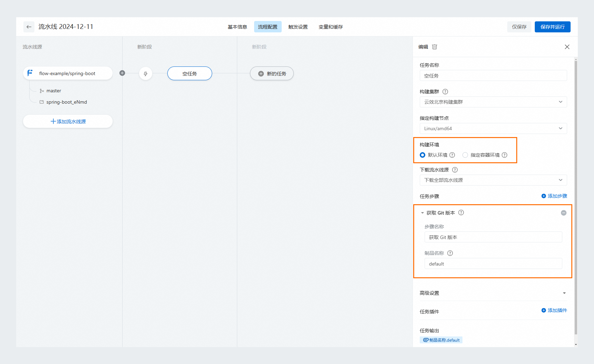Click the 步骤名称 input field
594x364 pixels.
point(493,237)
